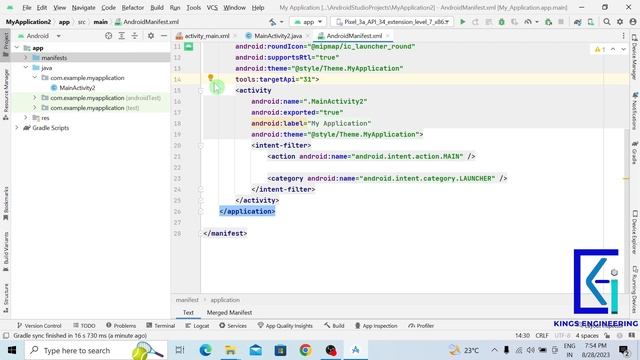This screenshot has height=360, width=640.
Task: Click the warning indicator in editor corner
Action: tap(600, 49)
